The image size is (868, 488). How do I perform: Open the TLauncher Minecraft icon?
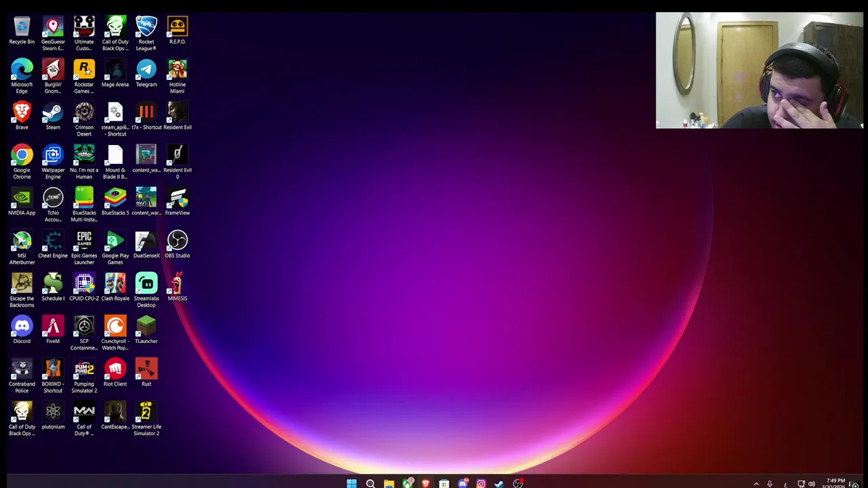tap(146, 330)
